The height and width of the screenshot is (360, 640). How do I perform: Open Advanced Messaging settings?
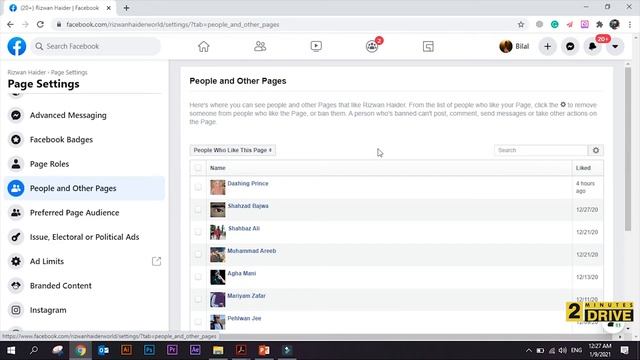point(84,115)
